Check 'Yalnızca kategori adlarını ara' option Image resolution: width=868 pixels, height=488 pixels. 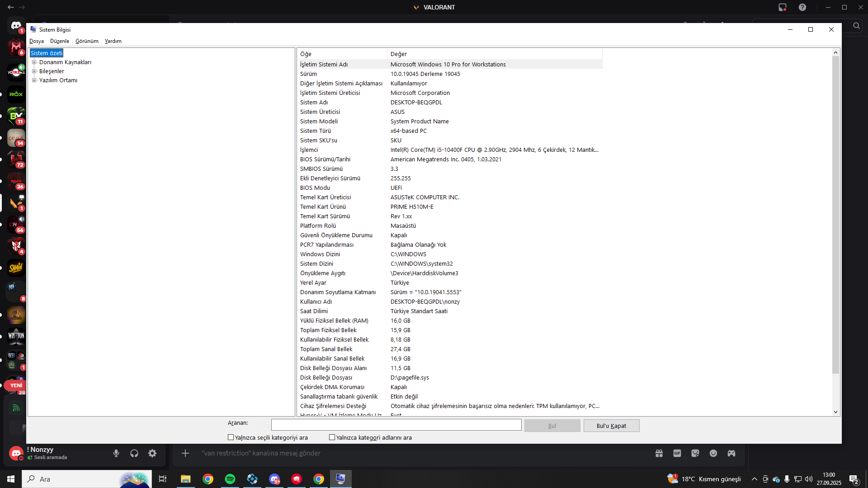[332, 437]
